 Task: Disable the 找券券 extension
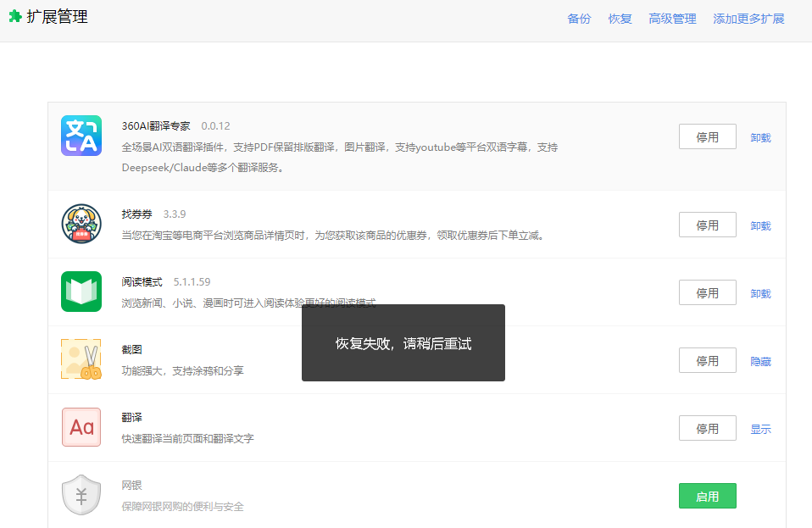pos(707,225)
